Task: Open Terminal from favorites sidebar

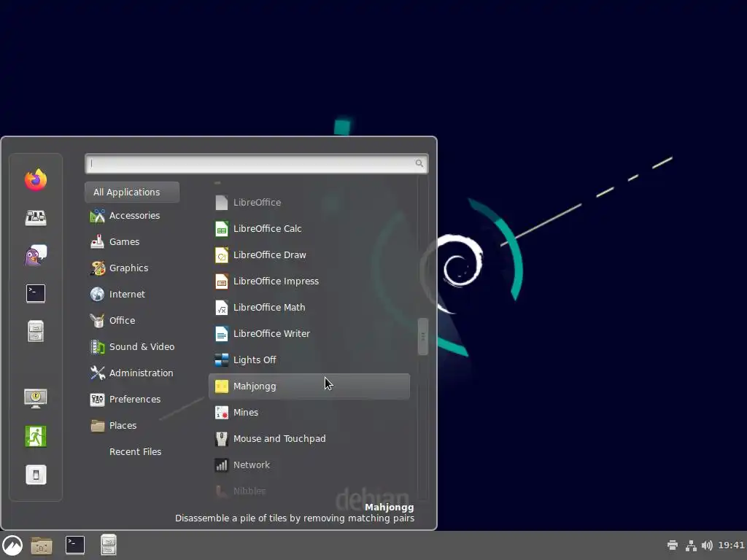Action: (36, 293)
